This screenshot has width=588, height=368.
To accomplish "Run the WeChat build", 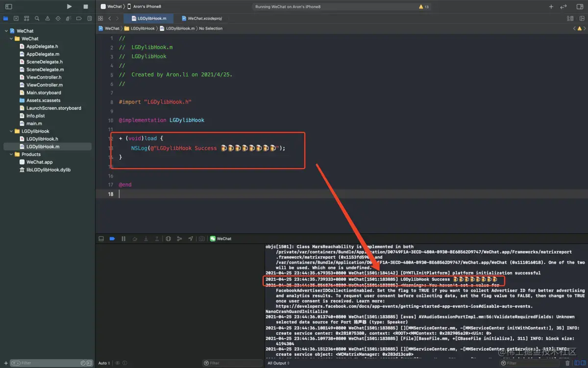I will (69, 6).
